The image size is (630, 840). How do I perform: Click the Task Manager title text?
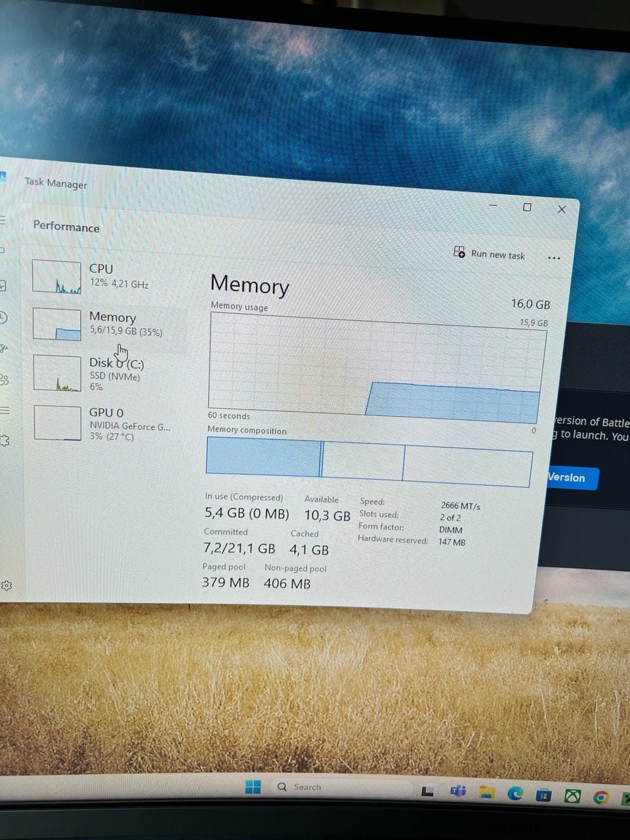56,183
